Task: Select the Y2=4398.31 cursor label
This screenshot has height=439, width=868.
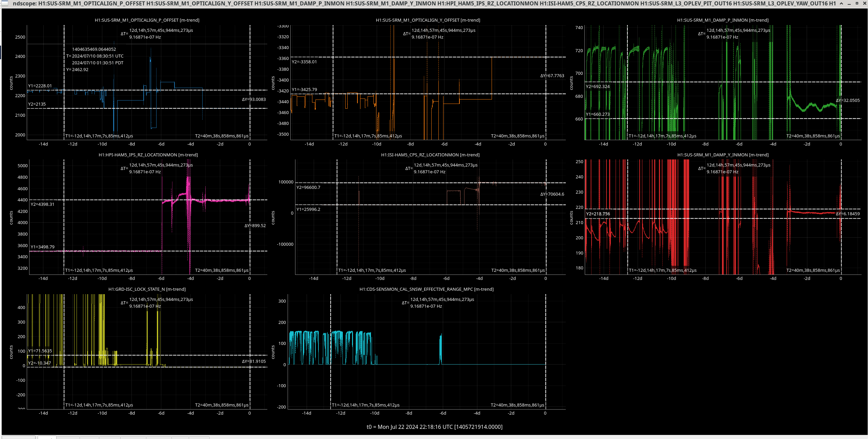Action: [42, 204]
